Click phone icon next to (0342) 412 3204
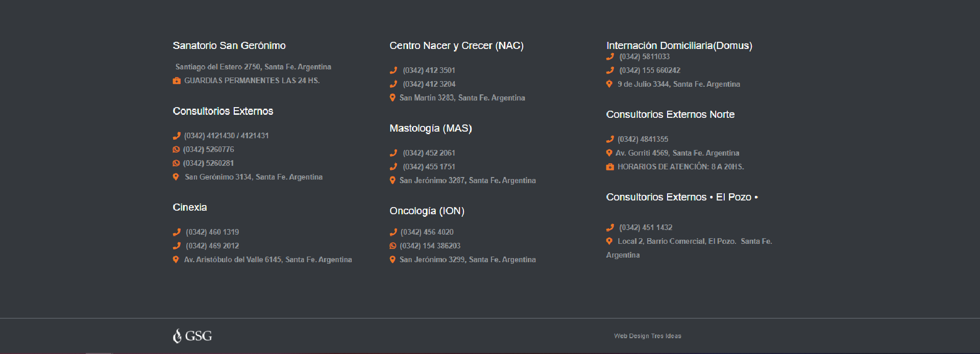This screenshot has height=354, width=980. (x=393, y=84)
